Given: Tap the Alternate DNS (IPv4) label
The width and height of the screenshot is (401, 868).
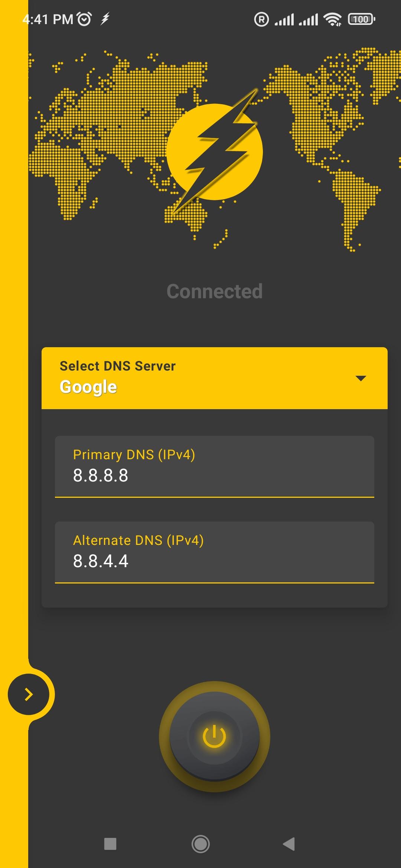Looking at the screenshot, I should [138, 540].
